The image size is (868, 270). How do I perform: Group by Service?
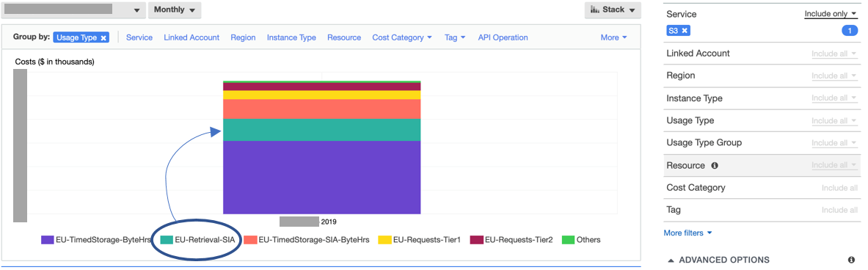pyautogui.click(x=139, y=37)
